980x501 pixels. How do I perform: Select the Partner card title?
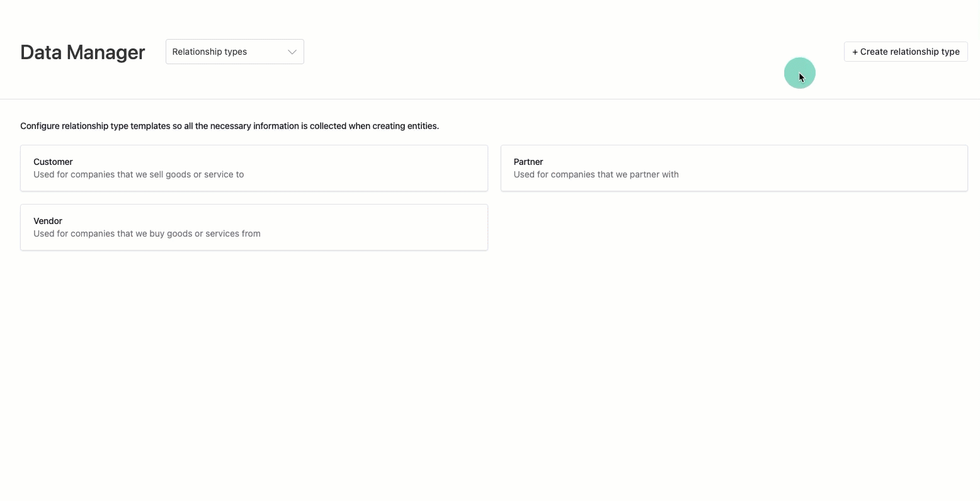528,162
